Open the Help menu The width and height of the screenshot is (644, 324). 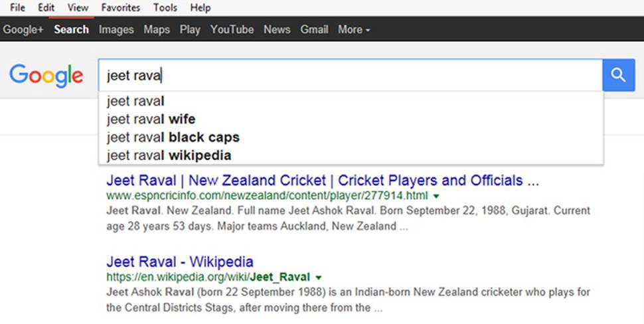click(201, 7)
